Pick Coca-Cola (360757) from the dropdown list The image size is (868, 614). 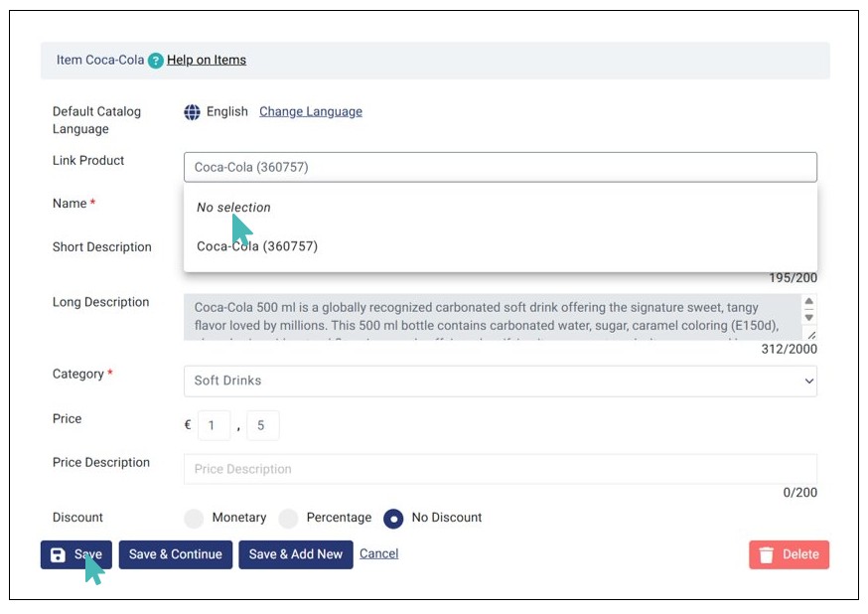[257, 246]
